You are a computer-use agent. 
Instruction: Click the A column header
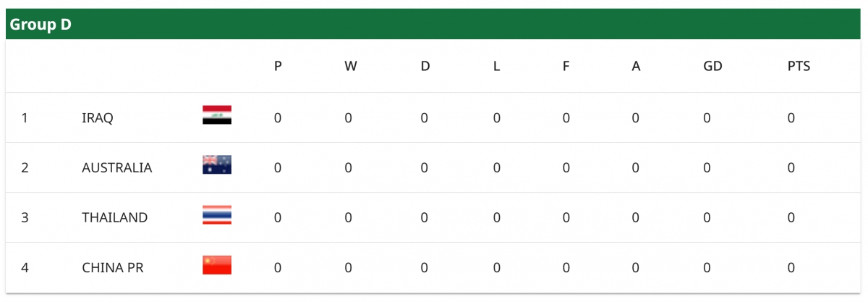coord(636,67)
